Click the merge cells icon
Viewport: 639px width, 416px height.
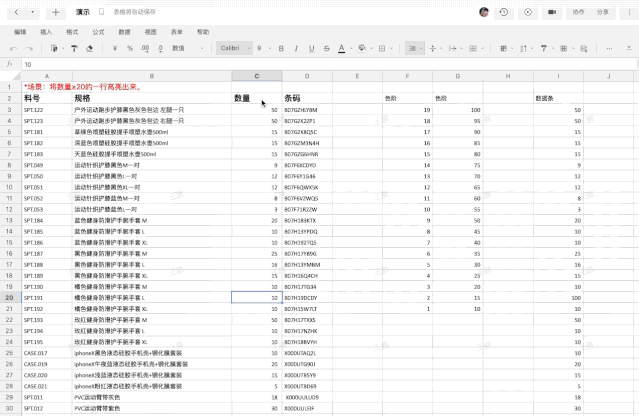pyautogui.click(x=473, y=48)
